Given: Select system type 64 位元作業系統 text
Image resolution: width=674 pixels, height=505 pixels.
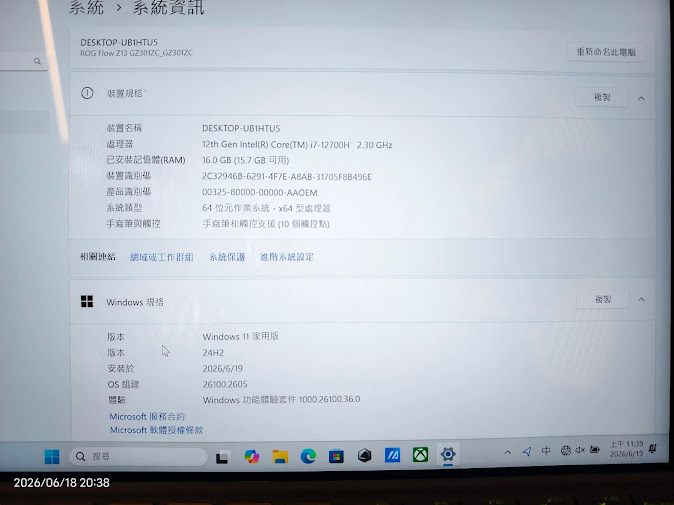Looking at the screenshot, I should pos(266,208).
